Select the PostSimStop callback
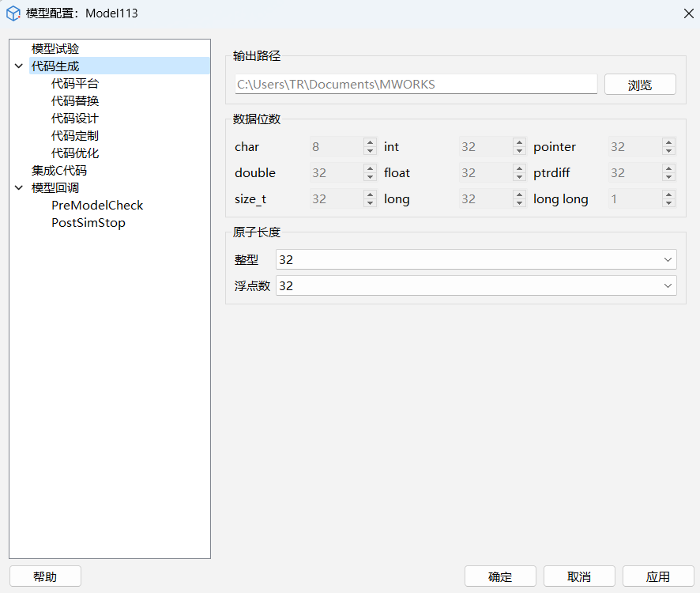700x593 pixels. 88,223
